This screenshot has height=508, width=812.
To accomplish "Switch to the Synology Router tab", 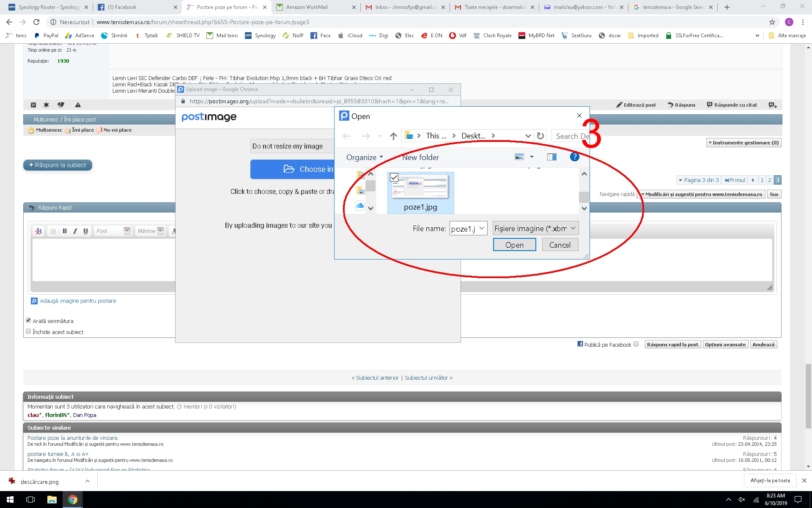I will [47, 7].
